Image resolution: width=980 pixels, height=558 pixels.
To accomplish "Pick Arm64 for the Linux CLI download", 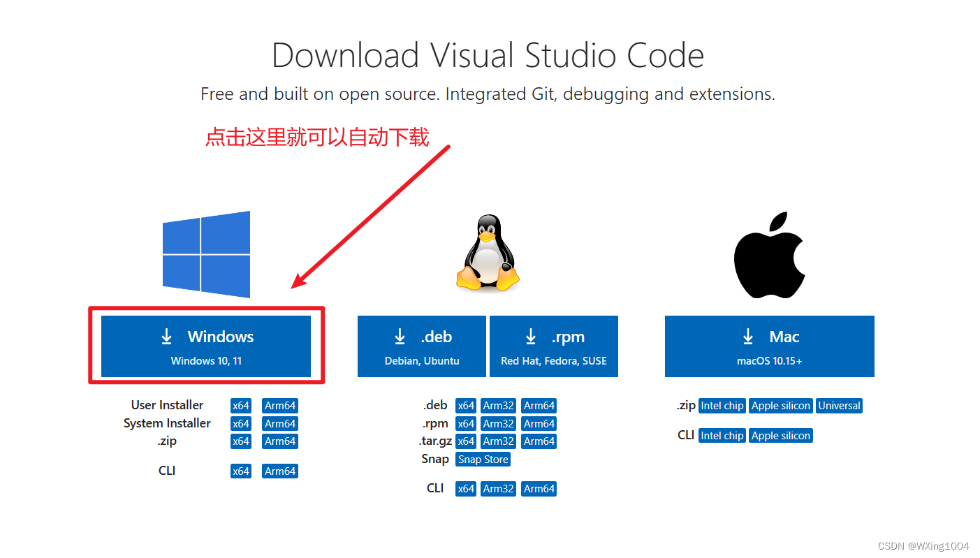I will pos(539,488).
